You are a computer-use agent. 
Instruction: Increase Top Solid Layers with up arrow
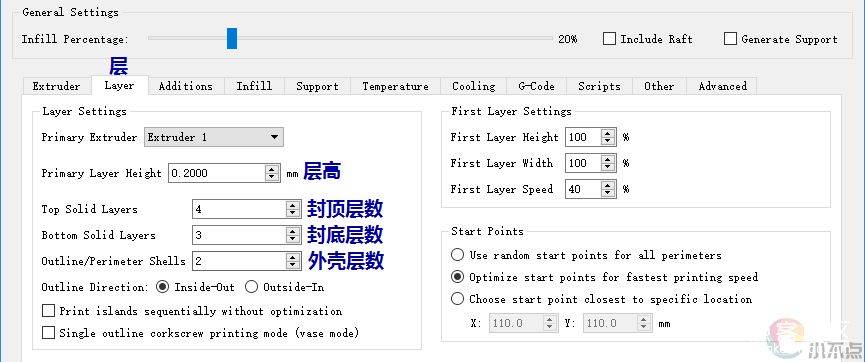pos(292,205)
